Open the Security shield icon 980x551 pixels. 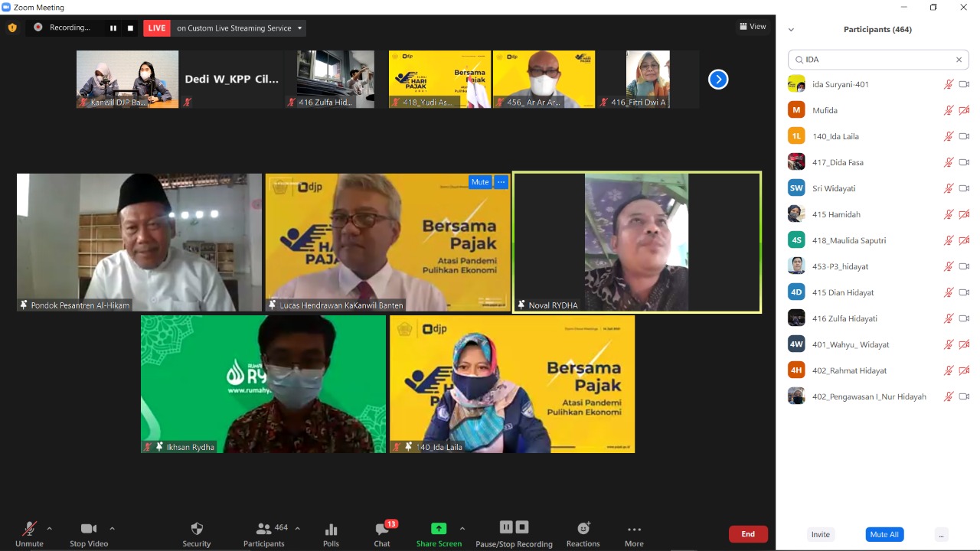197,529
